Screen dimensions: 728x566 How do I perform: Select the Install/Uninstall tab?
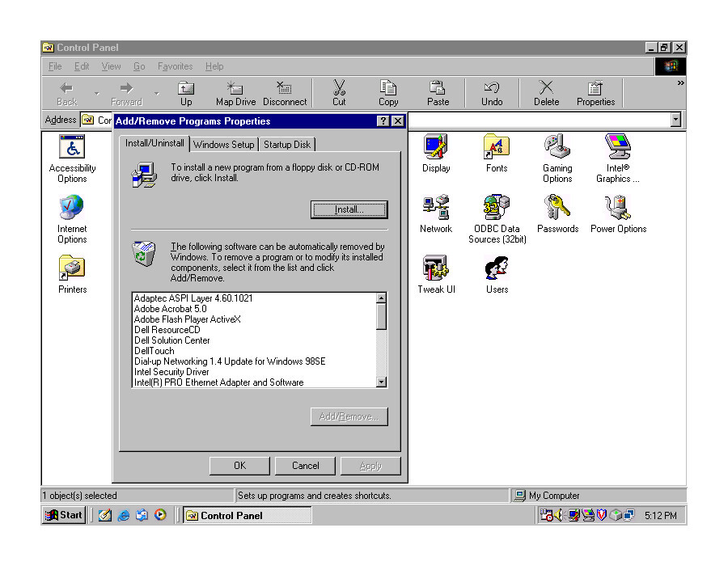(x=154, y=143)
